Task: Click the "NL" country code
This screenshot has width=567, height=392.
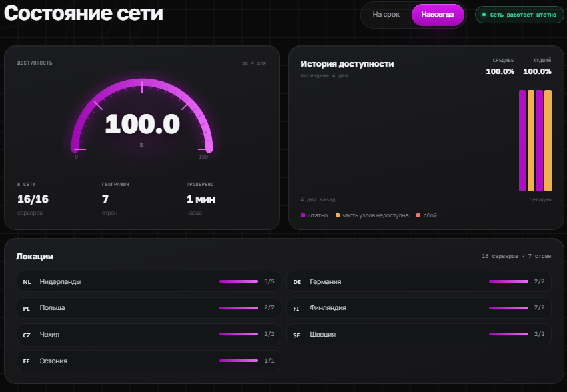Action: click(27, 282)
